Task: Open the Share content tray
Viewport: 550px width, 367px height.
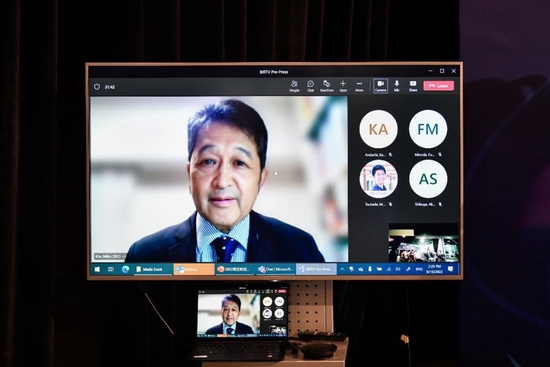Action: click(413, 86)
